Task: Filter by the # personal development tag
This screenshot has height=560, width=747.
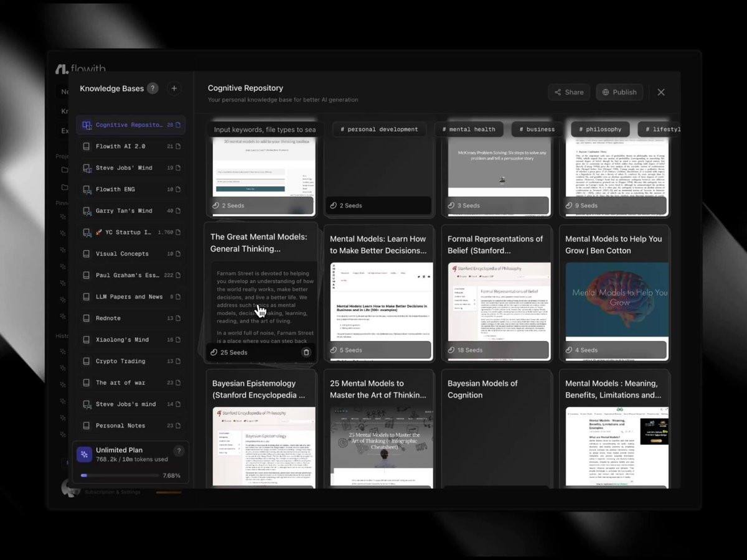Action: tap(379, 129)
